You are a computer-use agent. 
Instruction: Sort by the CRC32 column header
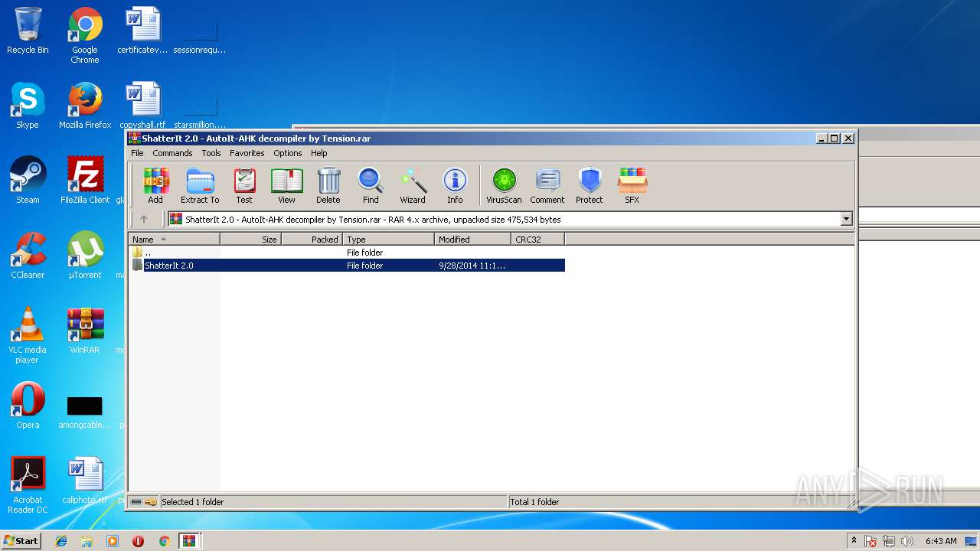pyautogui.click(x=538, y=239)
